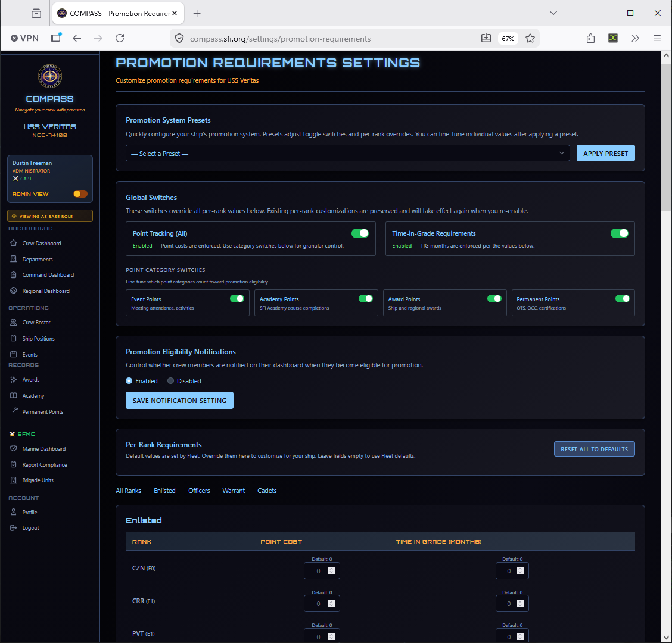Select the Disabled notification radio button

[x=170, y=381]
